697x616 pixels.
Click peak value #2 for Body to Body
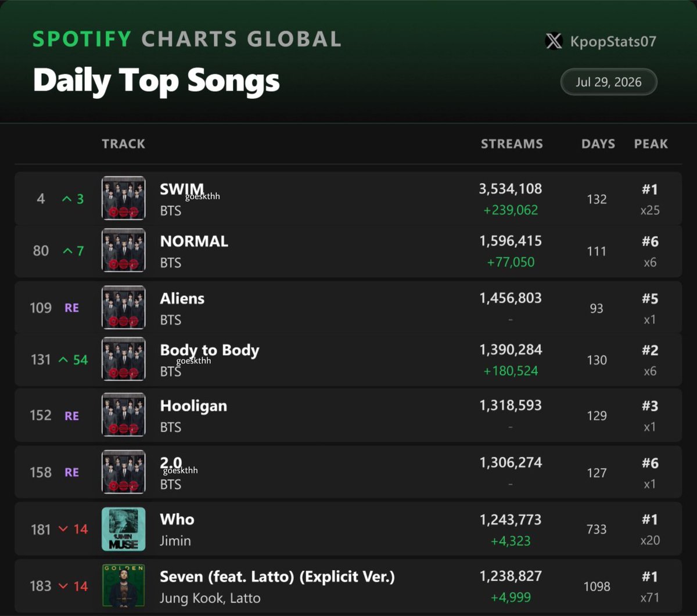click(650, 350)
